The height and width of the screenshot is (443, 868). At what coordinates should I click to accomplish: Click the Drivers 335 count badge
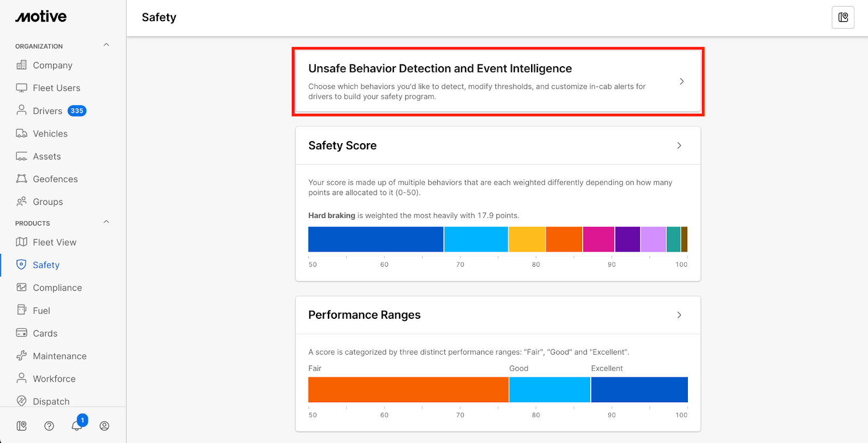click(77, 111)
